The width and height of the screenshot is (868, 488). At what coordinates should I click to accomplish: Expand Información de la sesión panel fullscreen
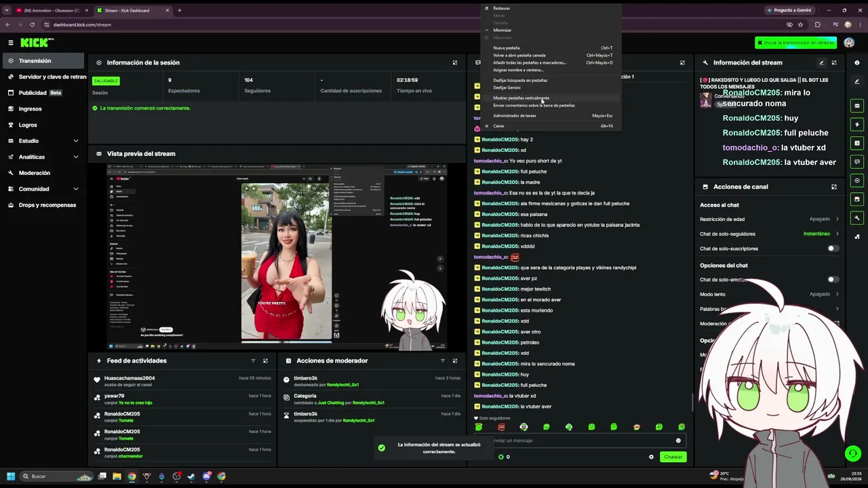455,62
